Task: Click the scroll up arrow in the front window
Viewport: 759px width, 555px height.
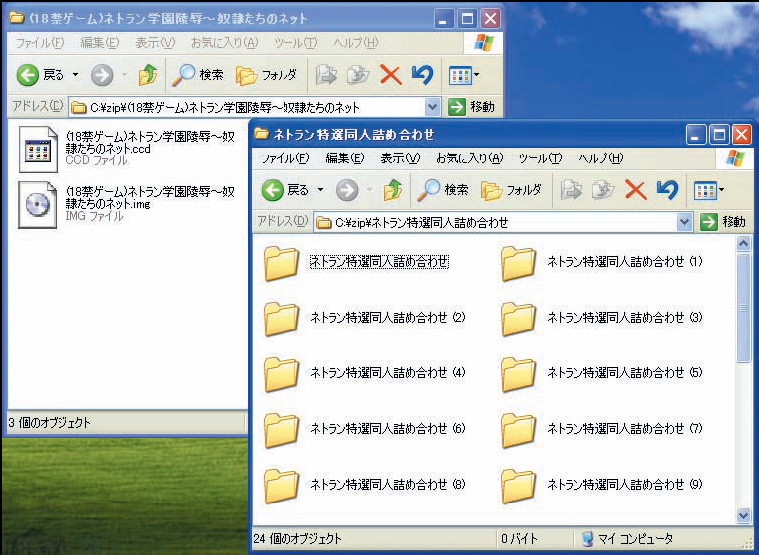Action: (x=744, y=244)
